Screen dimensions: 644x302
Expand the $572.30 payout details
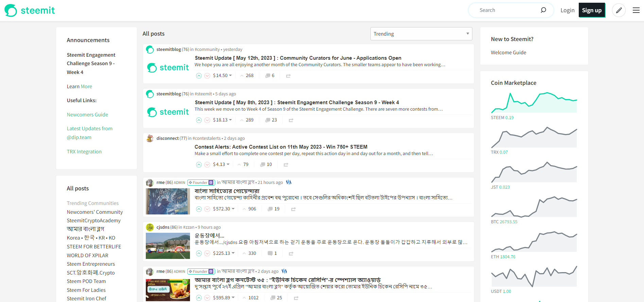(x=224, y=209)
